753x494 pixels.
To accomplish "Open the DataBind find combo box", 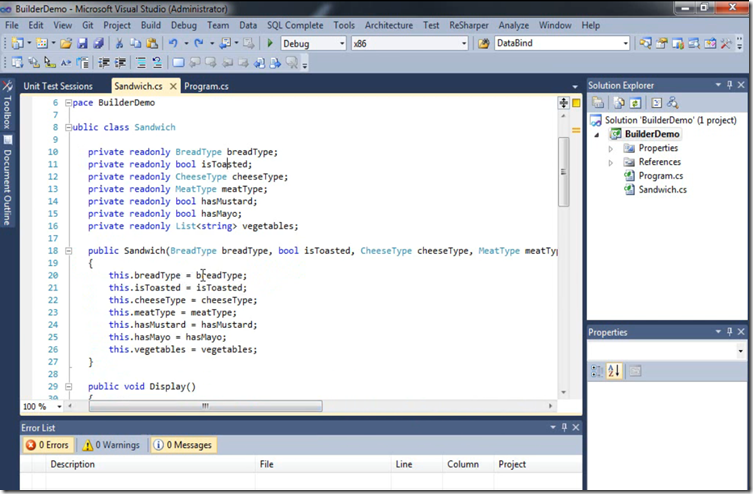I will click(562, 43).
